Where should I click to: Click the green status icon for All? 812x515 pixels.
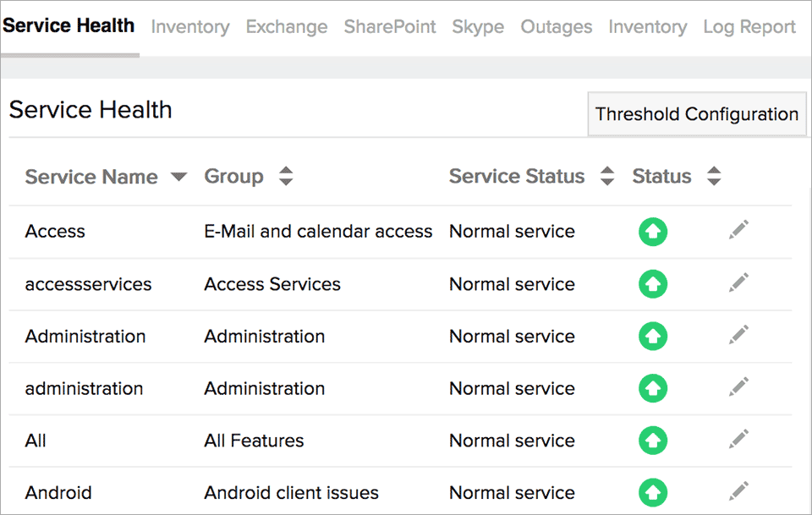click(653, 440)
